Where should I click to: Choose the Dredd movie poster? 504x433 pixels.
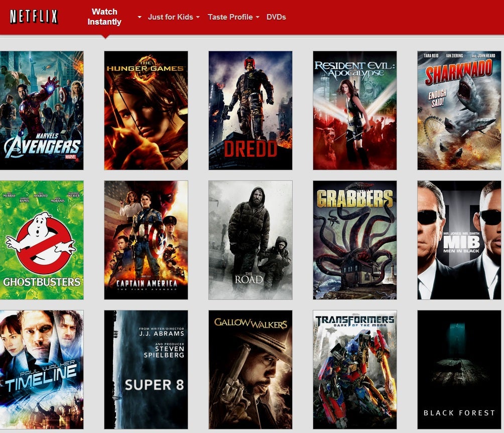point(250,111)
